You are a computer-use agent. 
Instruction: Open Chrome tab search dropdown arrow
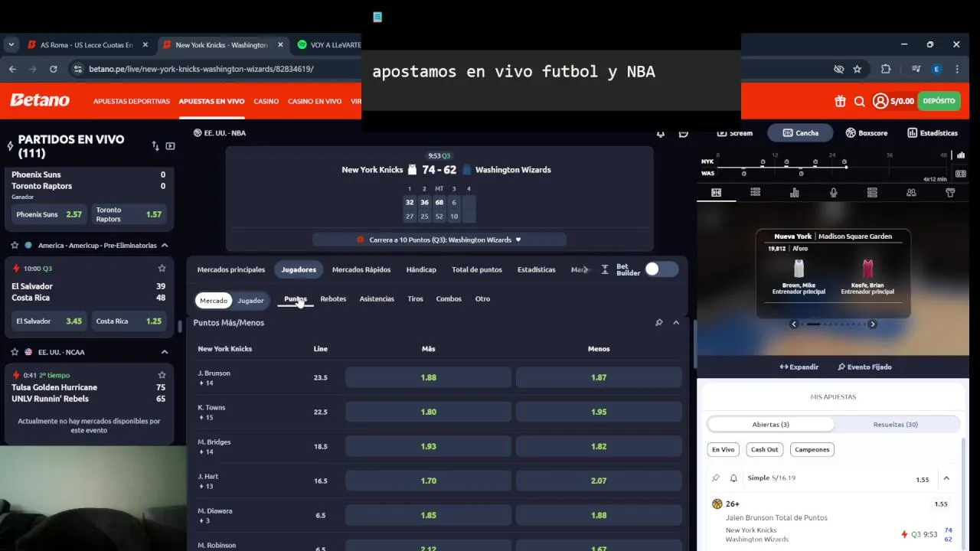click(x=11, y=44)
